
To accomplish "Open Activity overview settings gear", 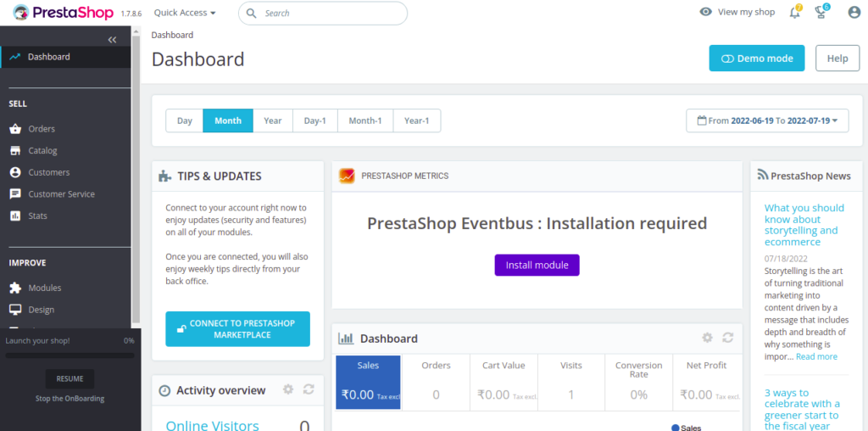I will (288, 389).
